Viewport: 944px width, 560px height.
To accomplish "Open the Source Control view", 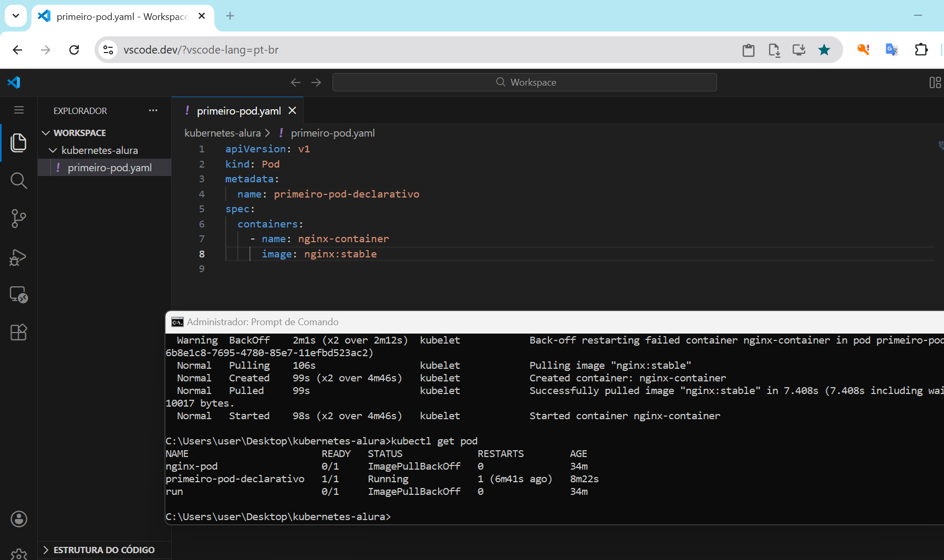I will point(18,219).
